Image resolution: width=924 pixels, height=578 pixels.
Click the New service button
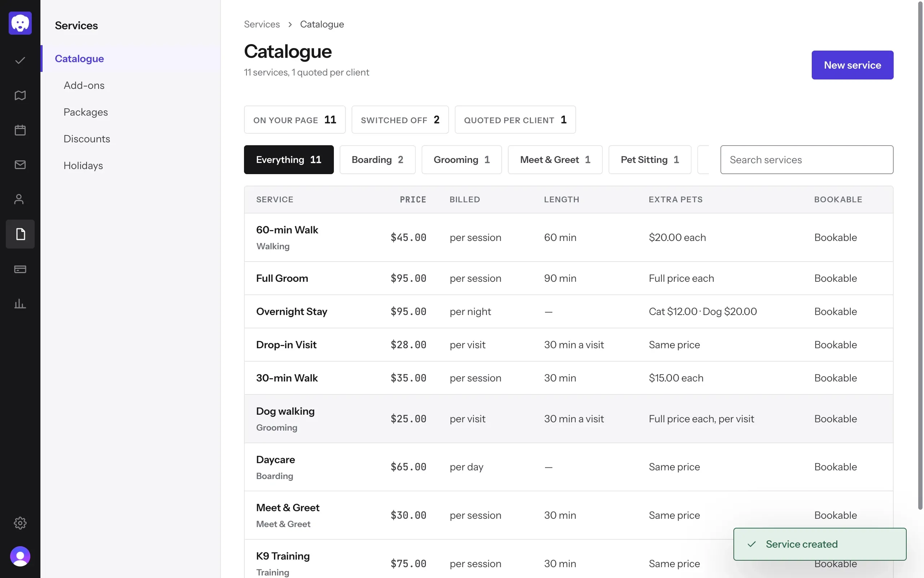coord(852,65)
